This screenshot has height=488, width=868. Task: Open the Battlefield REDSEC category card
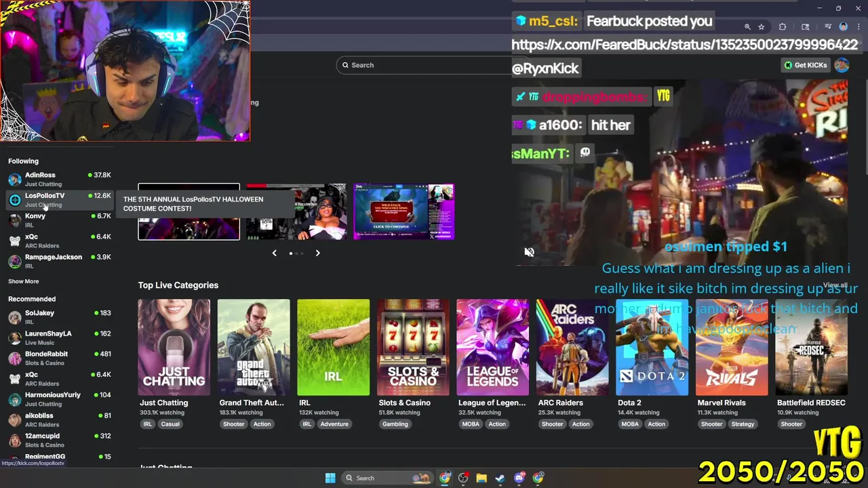click(x=812, y=347)
